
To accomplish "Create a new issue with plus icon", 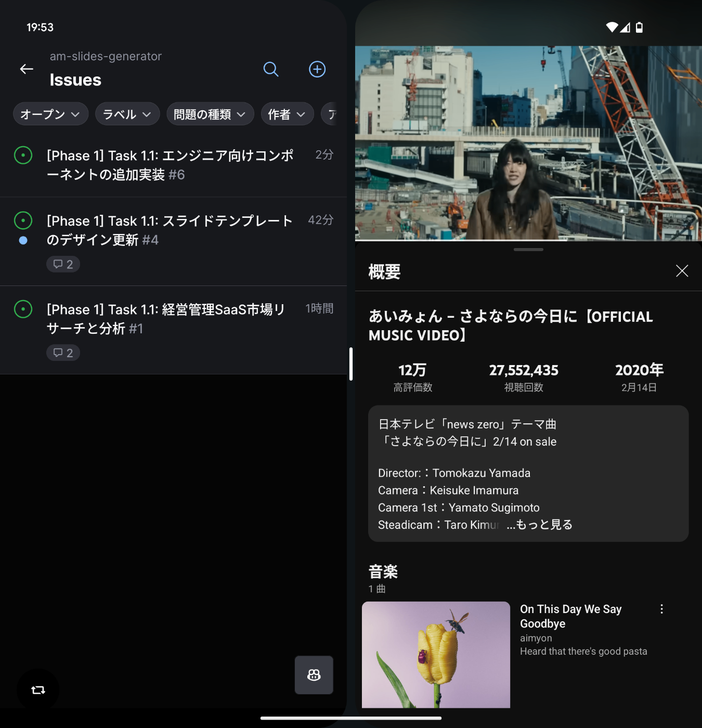I will click(317, 69).
